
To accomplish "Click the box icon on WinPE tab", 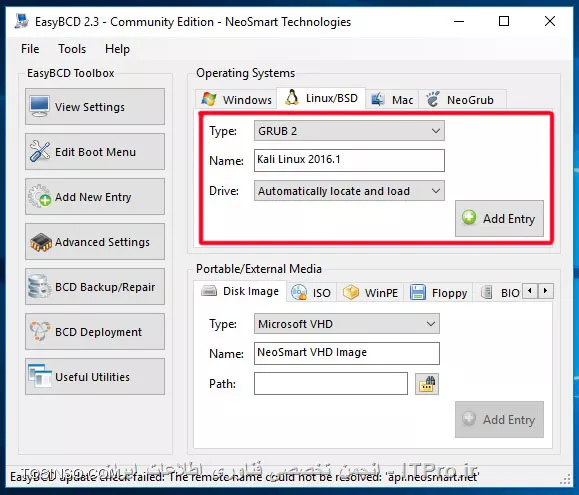I will 351,292.
